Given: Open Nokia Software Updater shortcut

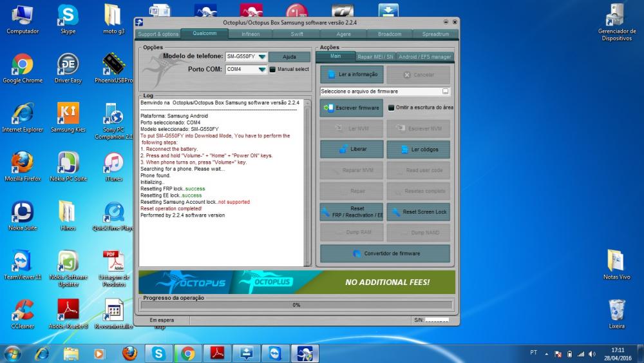Looking at the screenshot, I should coord(68,268).
